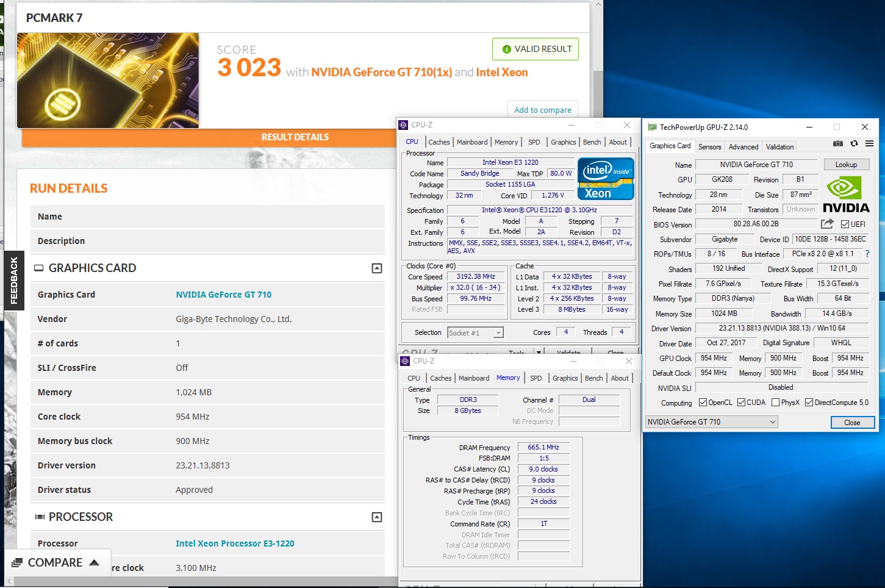Click the Memory Type DDR3 (Nanya) field
885x588 pixels.
(733, 299)
